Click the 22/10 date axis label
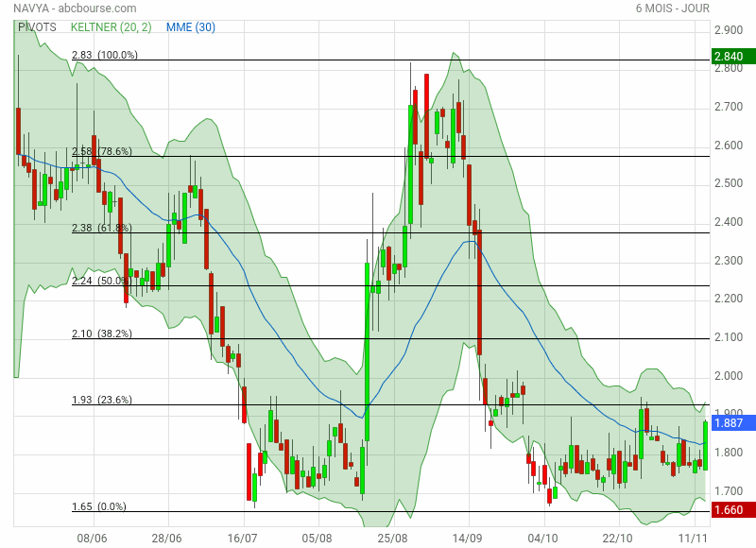 click(618, 538)
